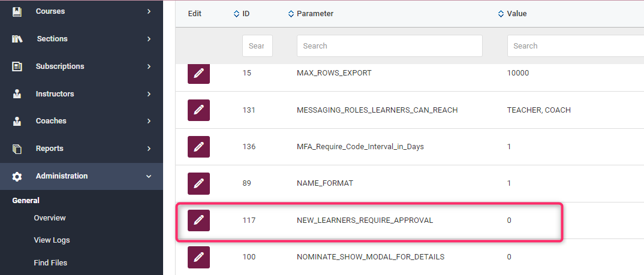Screen dimensions: 644x275
Task: Go to Find Files page
Action: (50, 263)
